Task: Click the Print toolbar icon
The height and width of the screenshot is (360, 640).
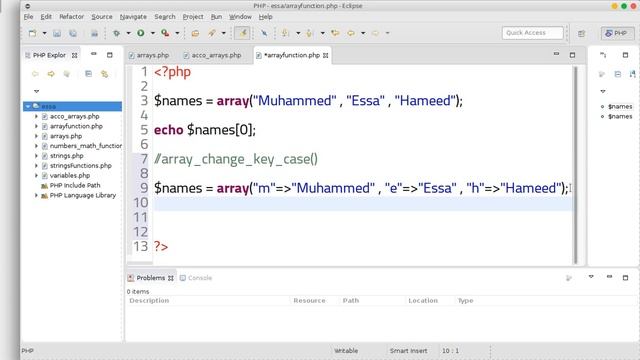Action: coord(94,33)
